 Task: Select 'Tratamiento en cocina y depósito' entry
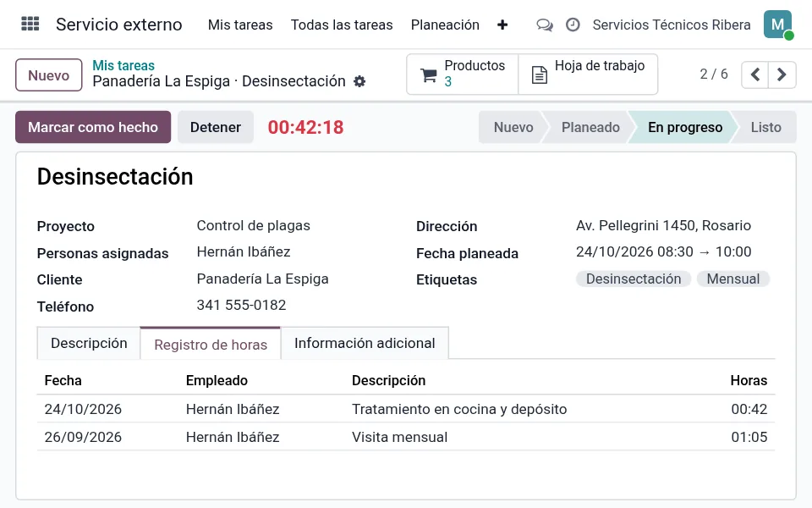point(459,409)
